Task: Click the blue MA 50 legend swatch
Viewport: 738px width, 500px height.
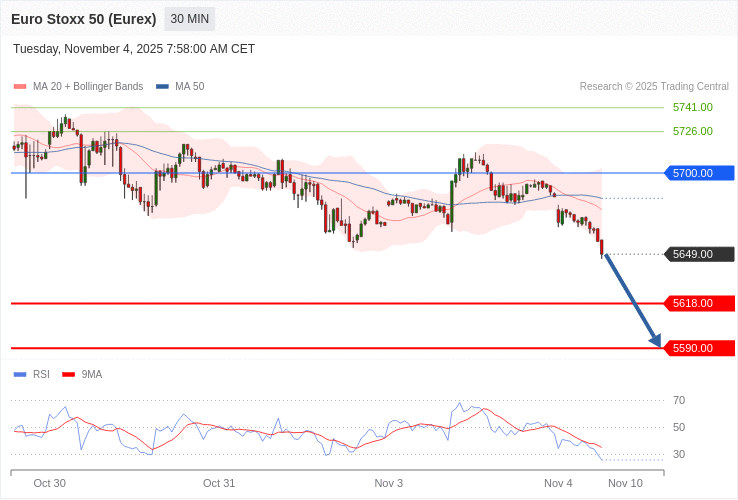Action: point(162,87)
